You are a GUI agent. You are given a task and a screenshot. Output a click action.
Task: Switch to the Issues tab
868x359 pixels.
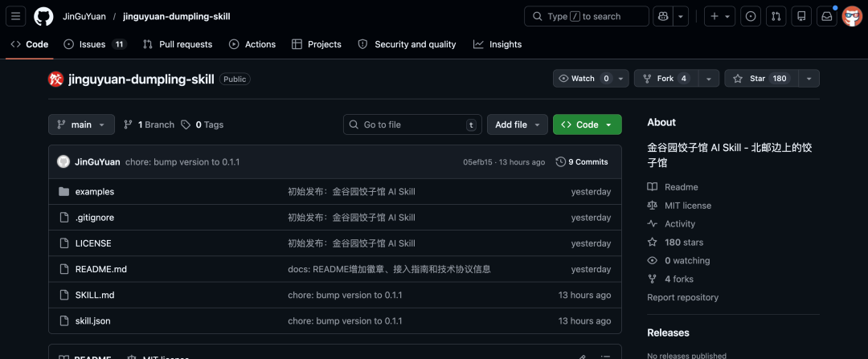coord(92,44)
